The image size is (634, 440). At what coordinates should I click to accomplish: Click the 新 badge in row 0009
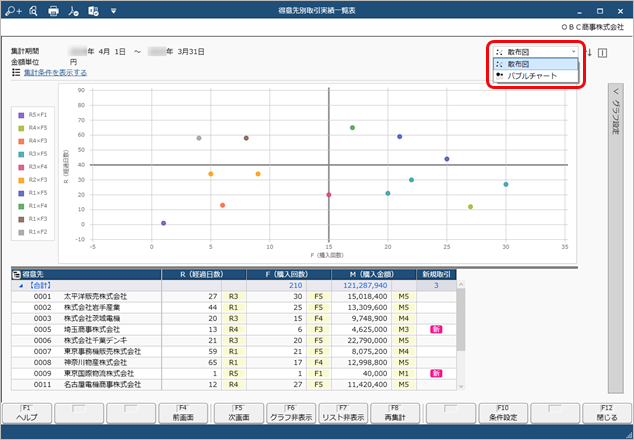[436, 373]
